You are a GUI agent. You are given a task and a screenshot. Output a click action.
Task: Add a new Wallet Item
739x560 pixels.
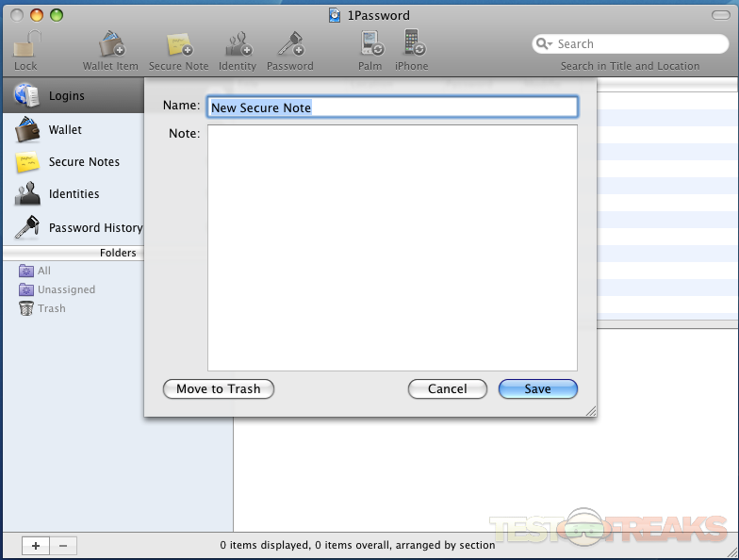(x=111, y=44)
